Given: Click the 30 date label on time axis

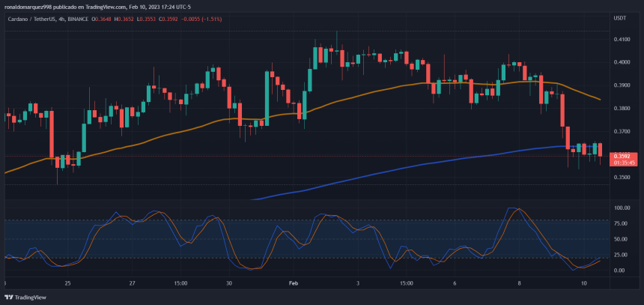Looking at the screenshot, I should 229,283.
